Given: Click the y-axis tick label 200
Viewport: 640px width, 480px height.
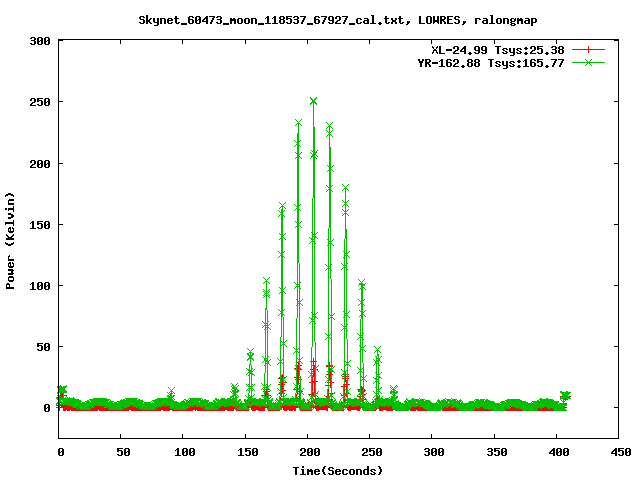Looking at the screenshot, I should click(40, 164).
